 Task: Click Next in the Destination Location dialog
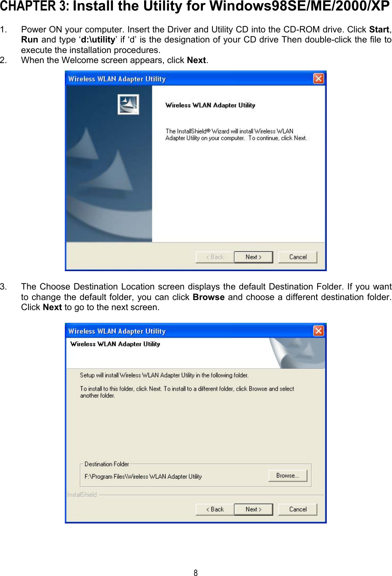pos(253,509)
